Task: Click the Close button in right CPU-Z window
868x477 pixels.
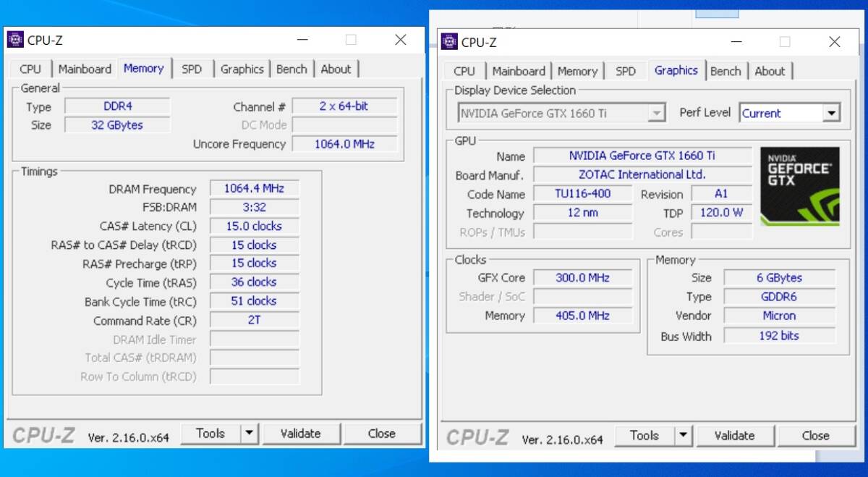Action: pos(815,436)
